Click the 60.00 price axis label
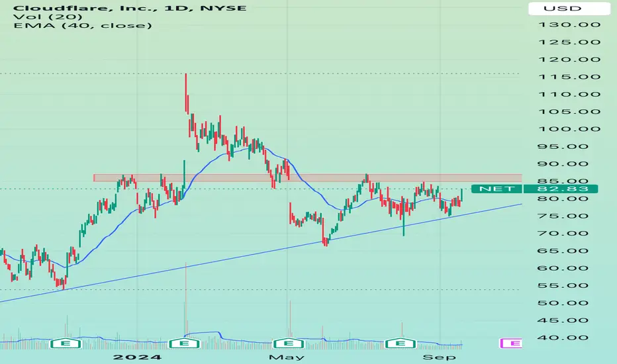This screenshot has height=364, width=617. click(563, 268)
